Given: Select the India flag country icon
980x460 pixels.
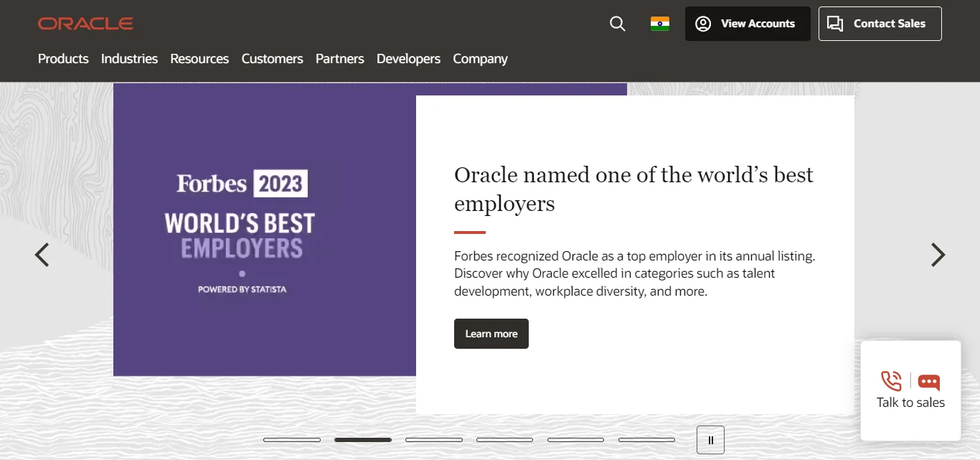Looking at the screenshot, I should (x=660, y=24).
